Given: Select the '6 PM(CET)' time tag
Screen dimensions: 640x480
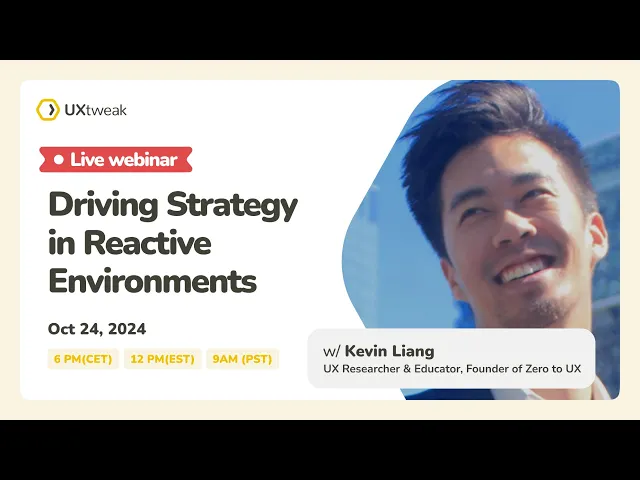Looking at the screenshot, I should pos(83,359).
